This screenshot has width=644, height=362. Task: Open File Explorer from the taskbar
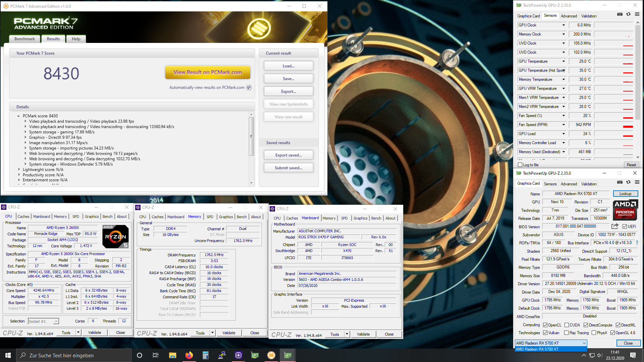pyautogui.click(x=172, y=355)
